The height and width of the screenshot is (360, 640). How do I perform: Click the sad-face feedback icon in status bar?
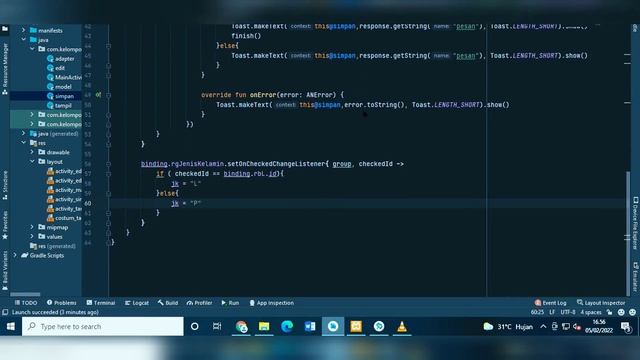(632, 312)
